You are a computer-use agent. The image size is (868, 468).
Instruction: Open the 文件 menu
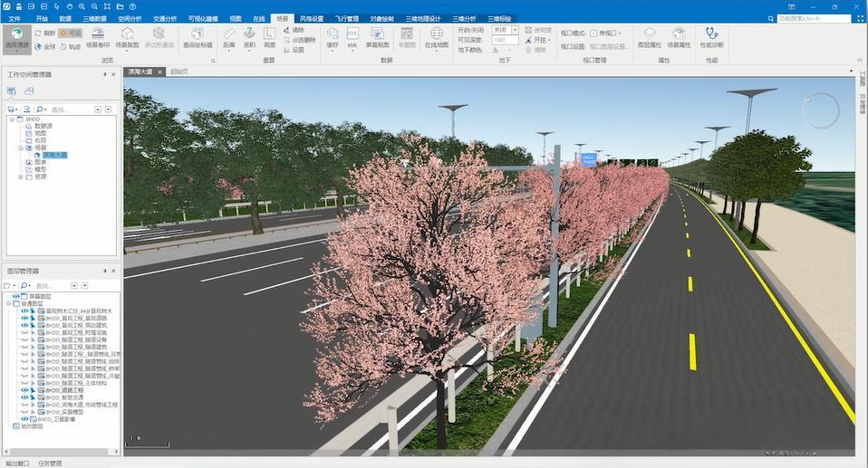14,18
